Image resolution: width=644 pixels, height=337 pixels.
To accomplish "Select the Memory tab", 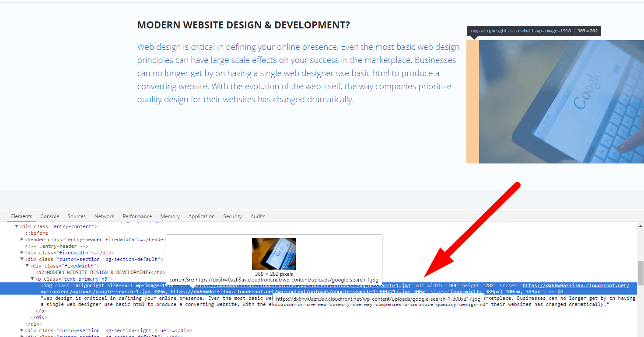I will pos(170,216).
